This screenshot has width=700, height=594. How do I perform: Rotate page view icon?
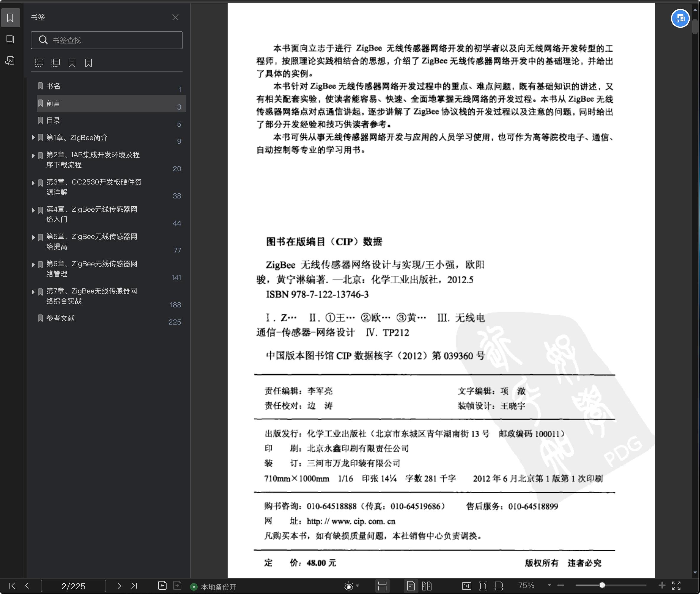tap(499, 586)
